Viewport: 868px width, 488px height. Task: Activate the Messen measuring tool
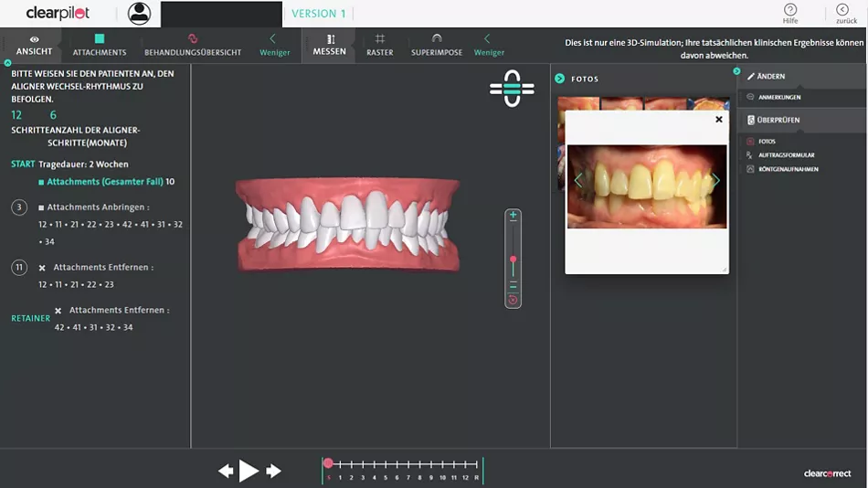pos(330,45)
